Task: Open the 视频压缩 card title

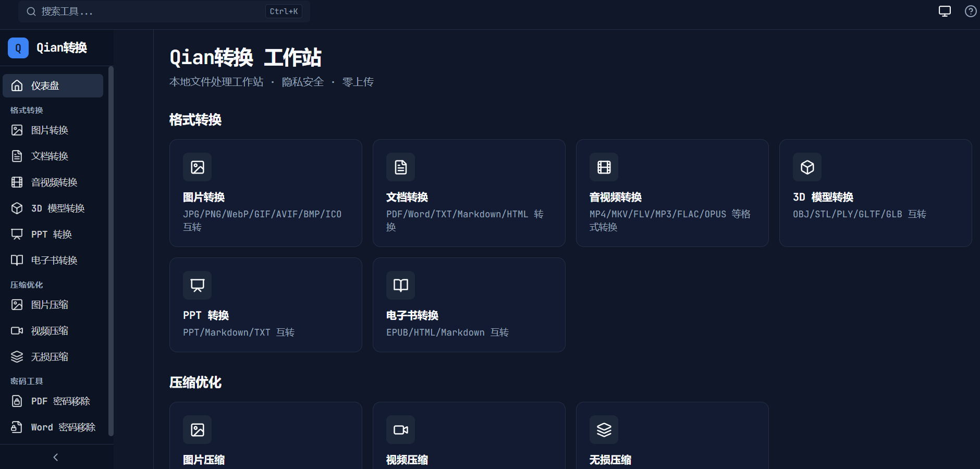Action: (x=407, y=460)
